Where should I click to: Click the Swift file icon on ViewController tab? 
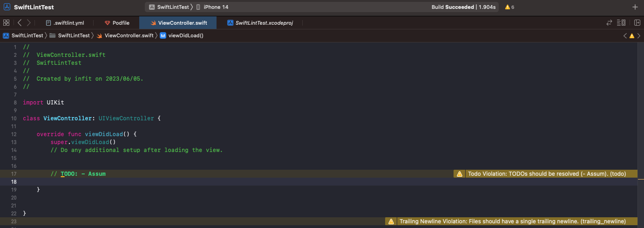coord(153,23)
